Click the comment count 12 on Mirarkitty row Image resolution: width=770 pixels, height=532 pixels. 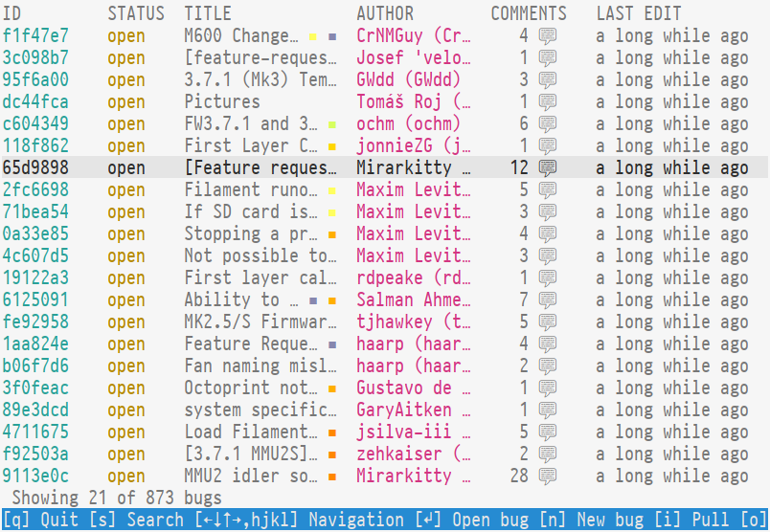coord(519,168)
